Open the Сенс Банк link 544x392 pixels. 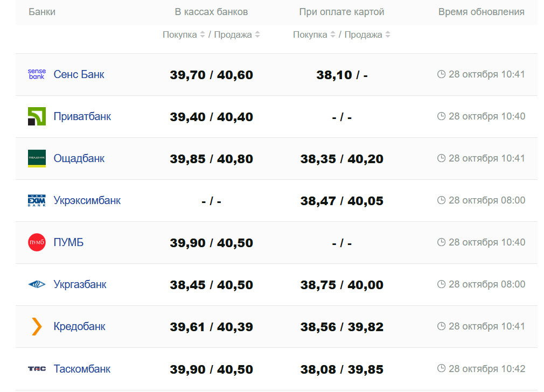coord(79,74)
